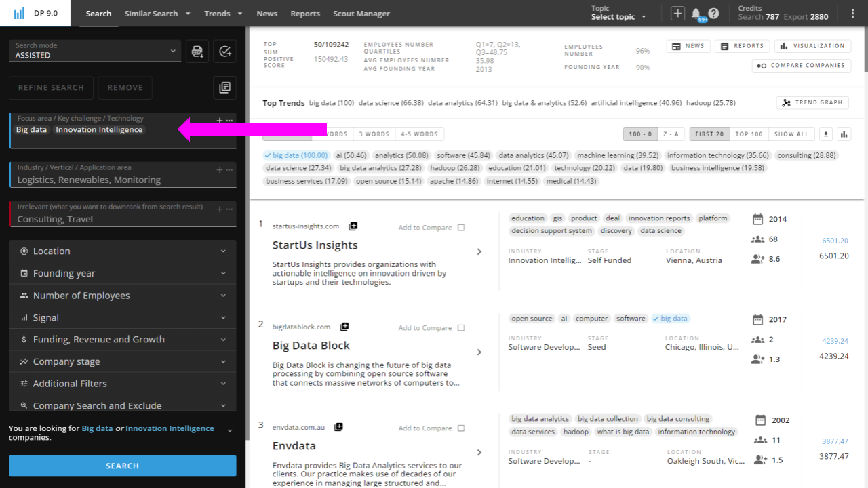Click the Refine Search button
This screenshot has height=488, width=868.
pos(51,87)
